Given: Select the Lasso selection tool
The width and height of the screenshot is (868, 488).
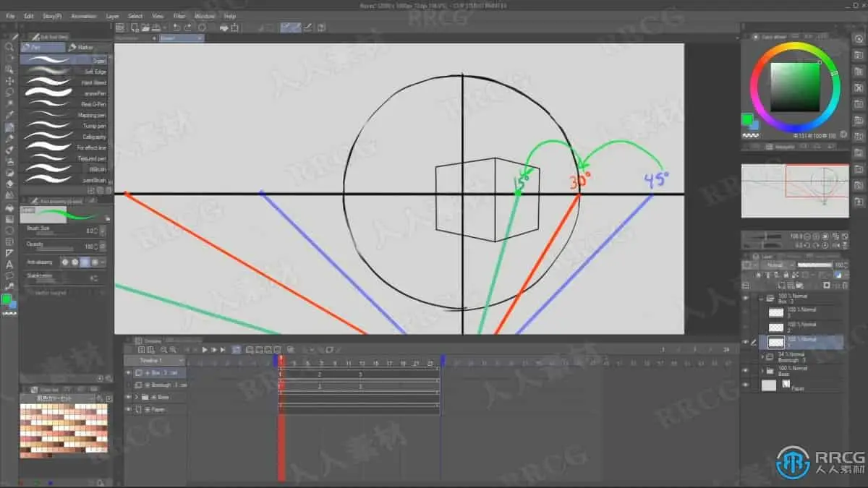Looking at the screenshot, I should click(x=9, y=93).
